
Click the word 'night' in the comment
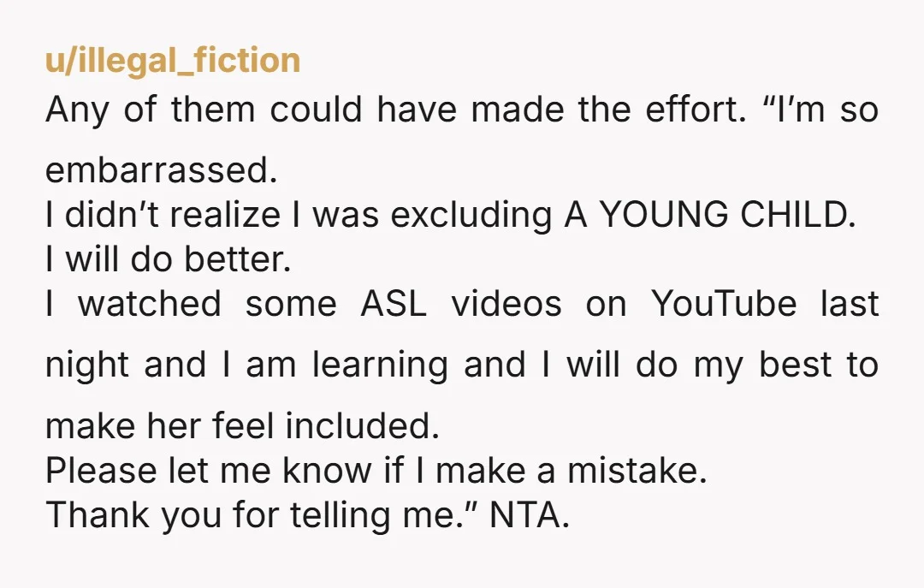87,366
